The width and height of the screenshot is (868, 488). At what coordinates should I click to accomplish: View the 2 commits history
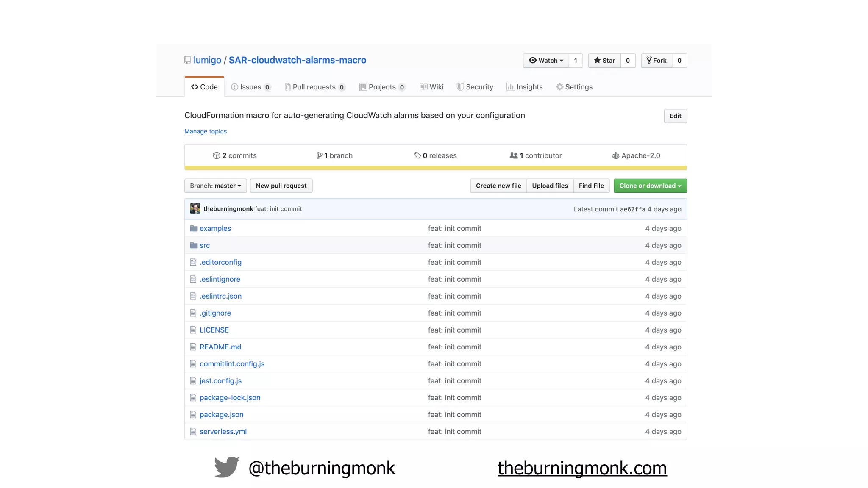click(235, 155)
